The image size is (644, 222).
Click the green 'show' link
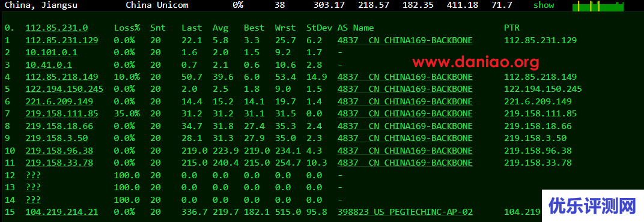tap(543, 5)
